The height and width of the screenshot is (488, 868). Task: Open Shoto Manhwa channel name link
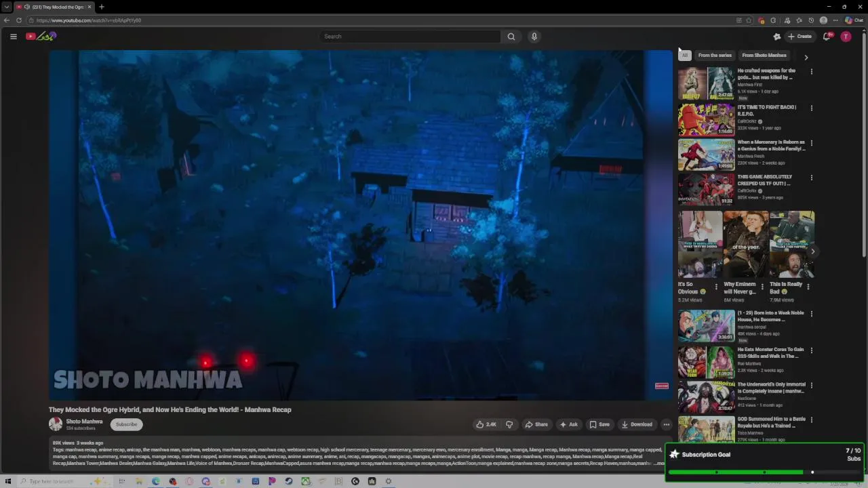point(84,422)
